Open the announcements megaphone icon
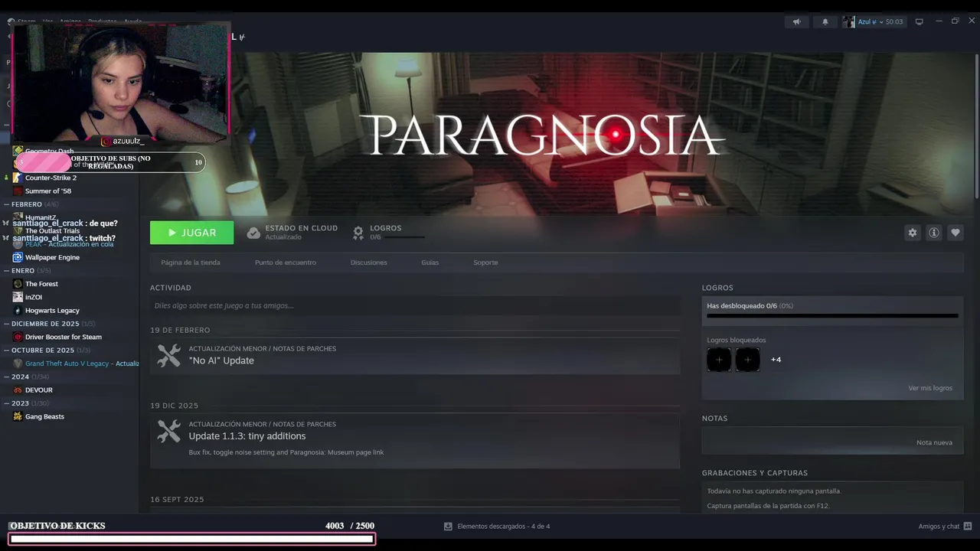This screenshot has width=980, height=551. (796, 21)
